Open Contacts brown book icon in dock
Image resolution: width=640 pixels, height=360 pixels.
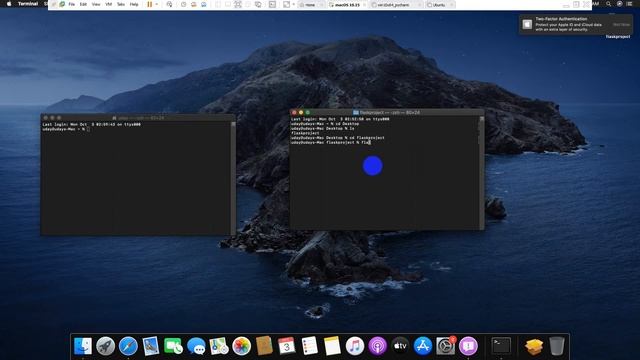click(x=264, y=346)
